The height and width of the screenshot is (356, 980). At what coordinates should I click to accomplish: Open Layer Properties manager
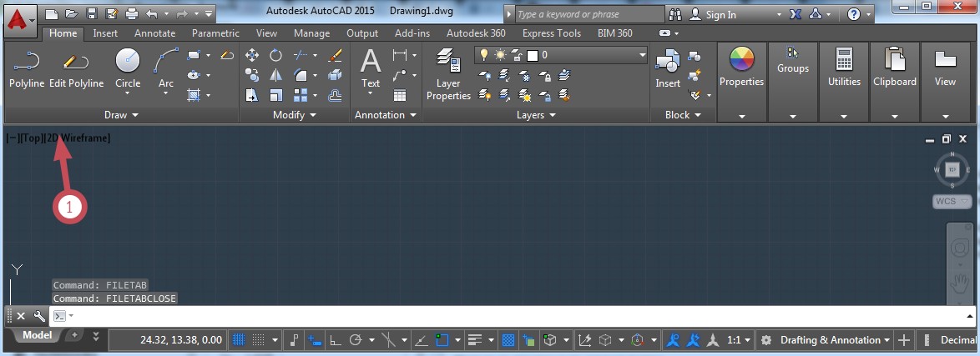tap(448, 73)
